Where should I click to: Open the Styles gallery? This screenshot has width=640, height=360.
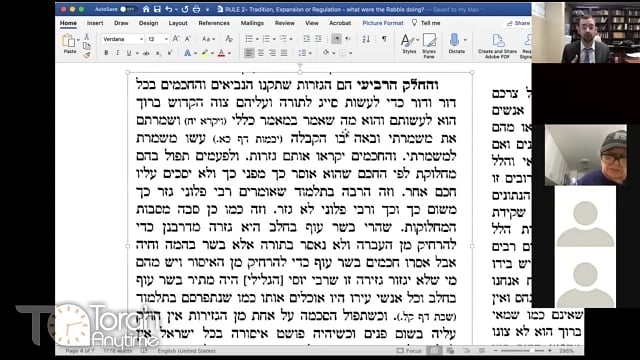(409, 44)
